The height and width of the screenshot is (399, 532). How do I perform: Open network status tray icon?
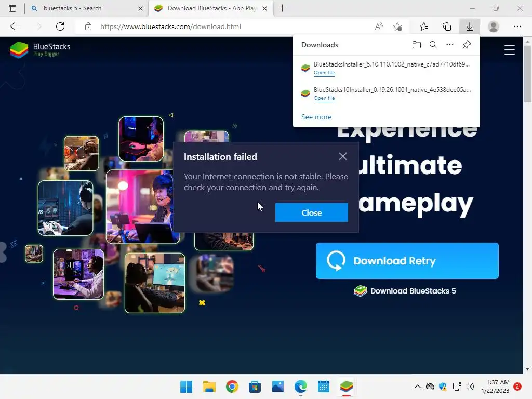pyautogui.click(x=457, y=387)
